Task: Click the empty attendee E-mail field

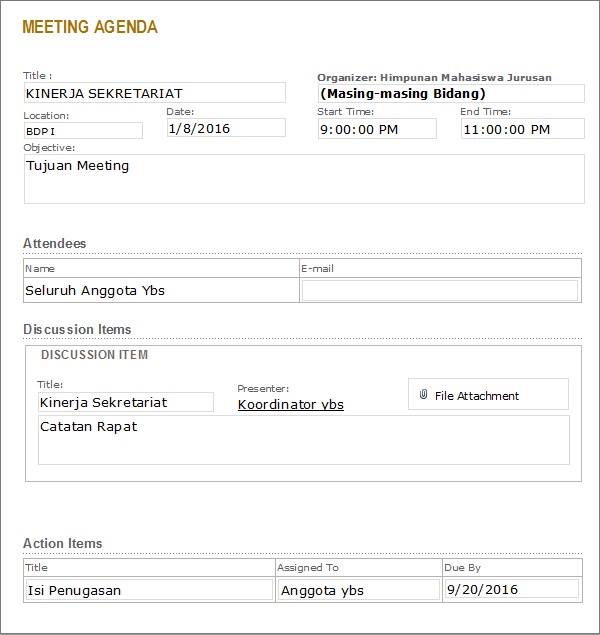Action: 440,291
